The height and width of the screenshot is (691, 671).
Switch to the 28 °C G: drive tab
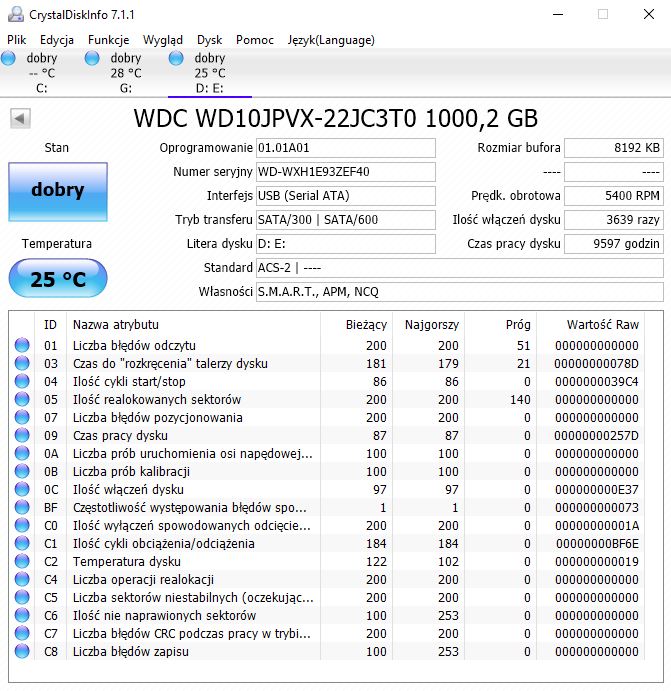coord(126,73)
